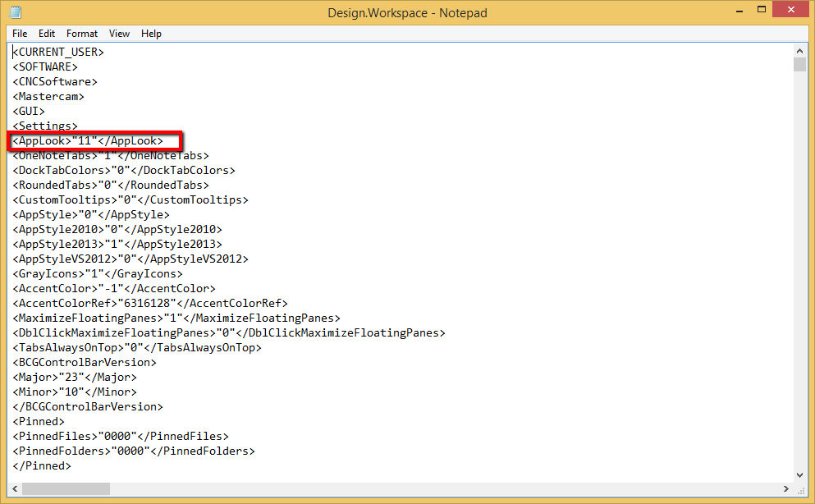Click the GrayIcons "1" line
Viewport: 815px width, 504px height.
(x=98, y=274)
